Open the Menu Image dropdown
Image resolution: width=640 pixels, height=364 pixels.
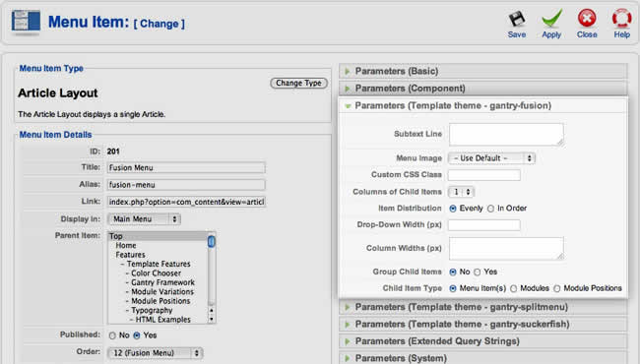(x=491, y=158)
